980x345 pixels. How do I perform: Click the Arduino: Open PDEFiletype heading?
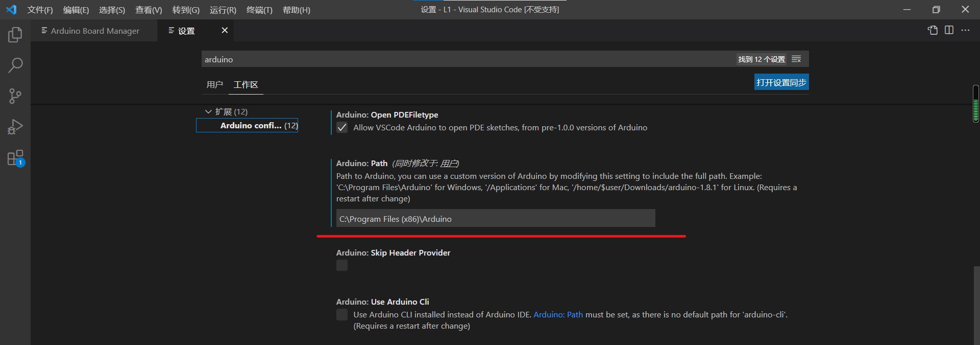click(387, 115)
